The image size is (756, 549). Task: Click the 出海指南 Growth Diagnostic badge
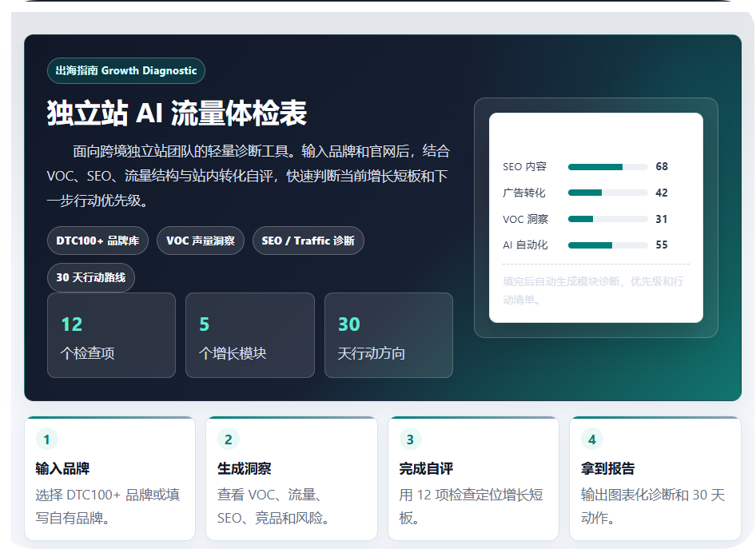pyautogui.click(x=125, y=71)
